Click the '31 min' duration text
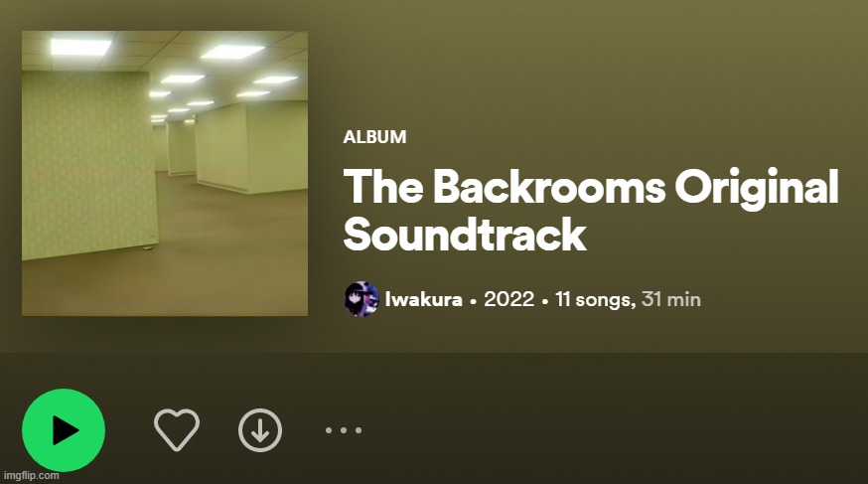This screenshot has height=484, width=868. click(x=671, y=299)
